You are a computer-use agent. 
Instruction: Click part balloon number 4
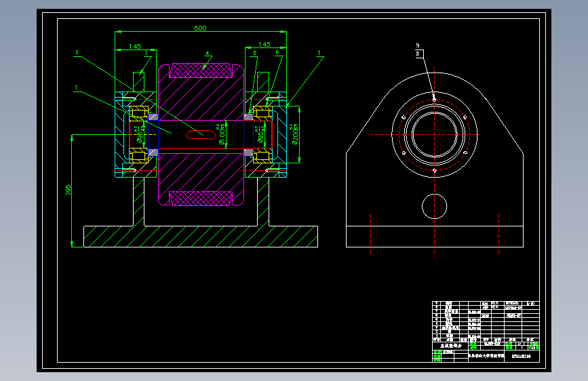point(208,53)
